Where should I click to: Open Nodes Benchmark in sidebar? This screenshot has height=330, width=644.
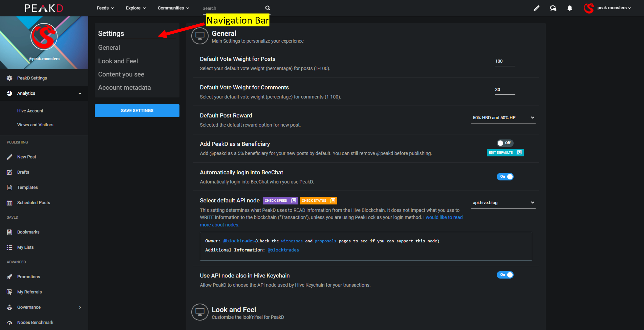point(44,322)
